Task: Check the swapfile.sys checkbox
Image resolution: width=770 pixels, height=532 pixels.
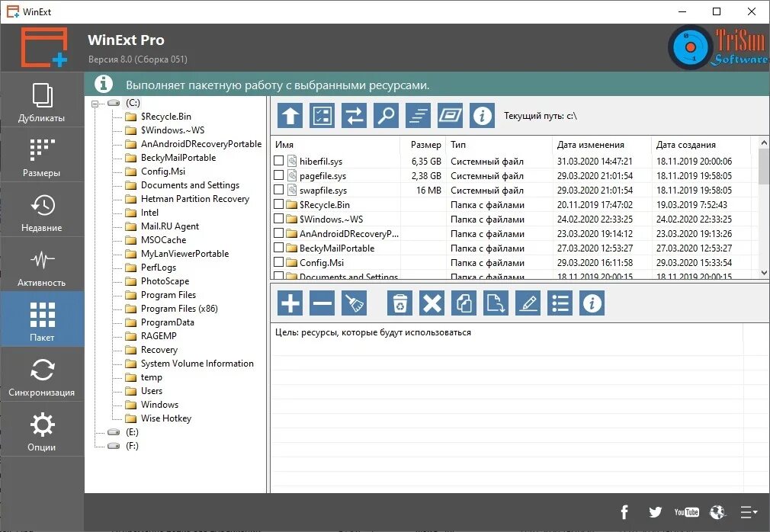Action: coord(278,190)
